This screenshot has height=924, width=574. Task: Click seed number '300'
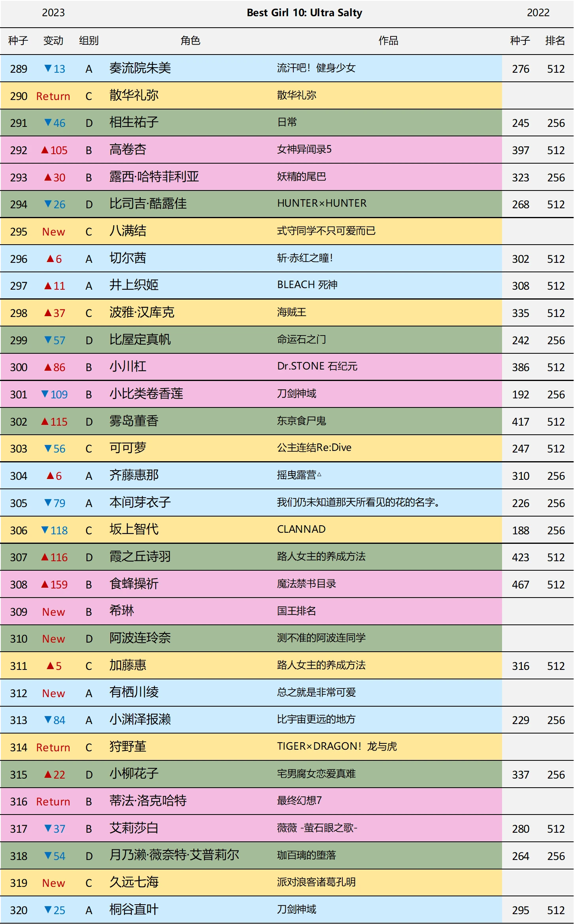click(19, 367)
